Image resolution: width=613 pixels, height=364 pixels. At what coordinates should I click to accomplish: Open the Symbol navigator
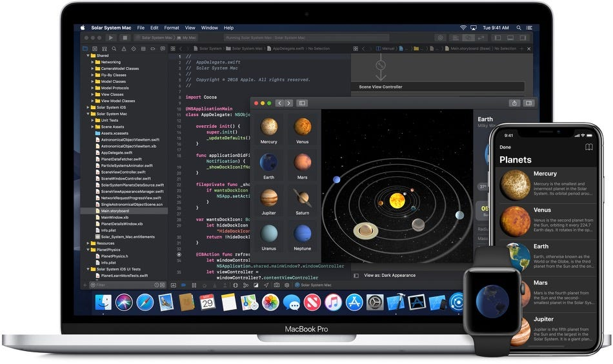(105, 49)
